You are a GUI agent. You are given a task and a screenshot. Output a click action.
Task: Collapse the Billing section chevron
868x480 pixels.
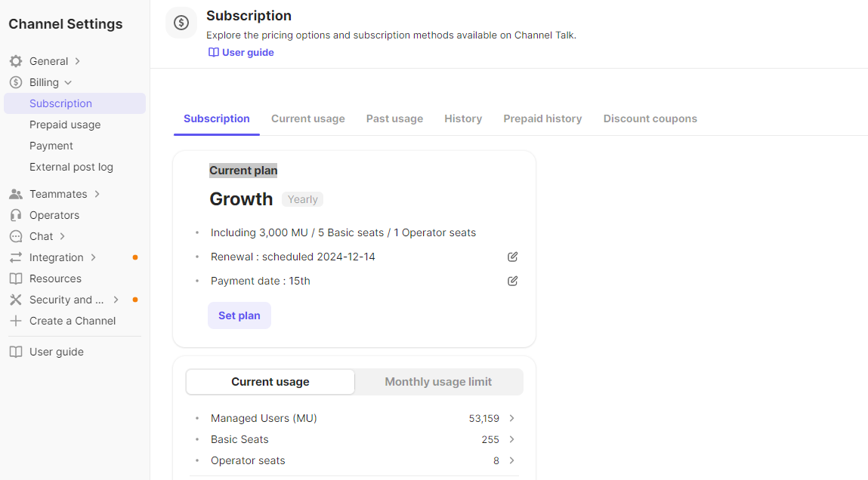point(68,82)
